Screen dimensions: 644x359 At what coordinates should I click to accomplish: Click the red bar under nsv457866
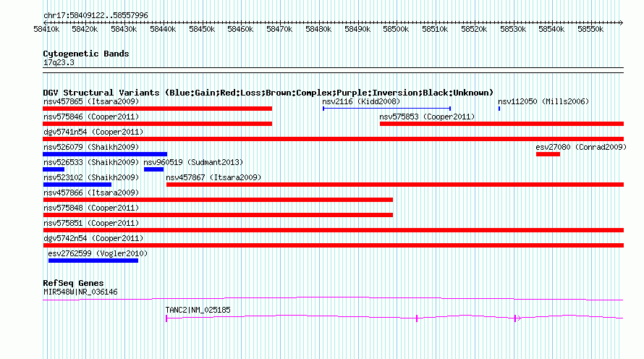pos(218,200)
